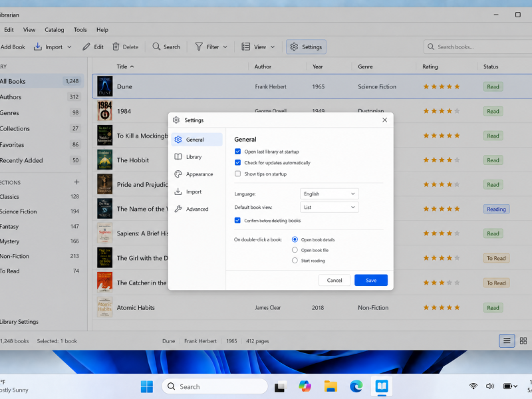The width and height of the screenshot is (532, 399).
Task: Select Open book details radio option
Action: (295, 239)
